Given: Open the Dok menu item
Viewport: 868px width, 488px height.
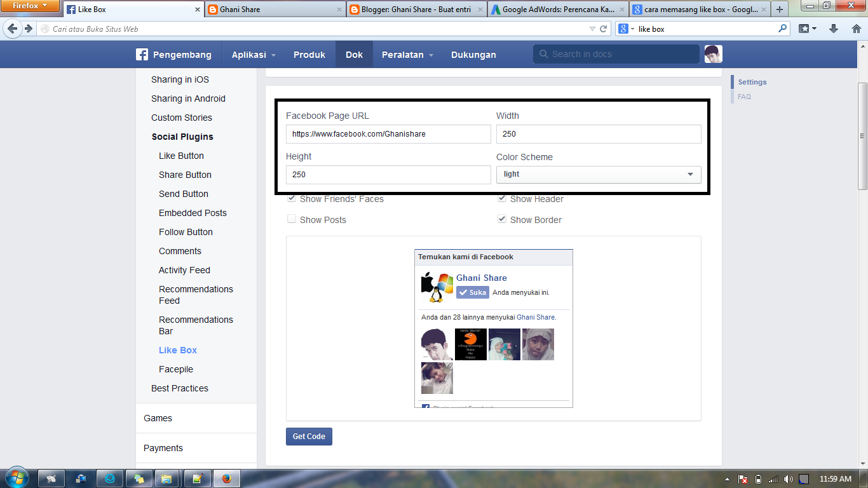Looking at the screenshot, I should [354, 55].
